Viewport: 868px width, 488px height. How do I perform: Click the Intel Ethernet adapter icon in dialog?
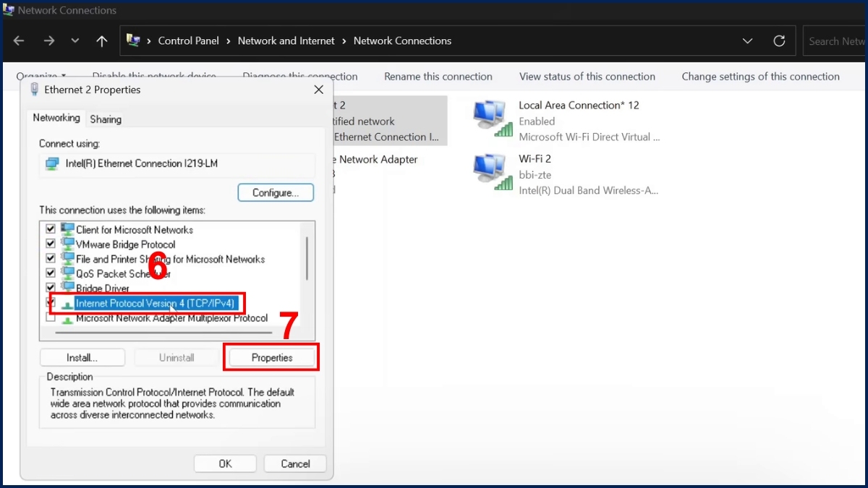pyautogui.click(x=52, y=164)
